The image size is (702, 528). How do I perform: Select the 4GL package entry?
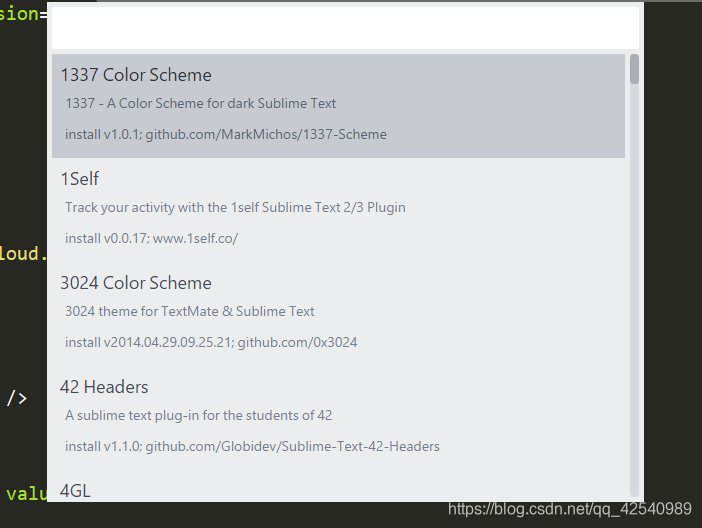(338, 486)
